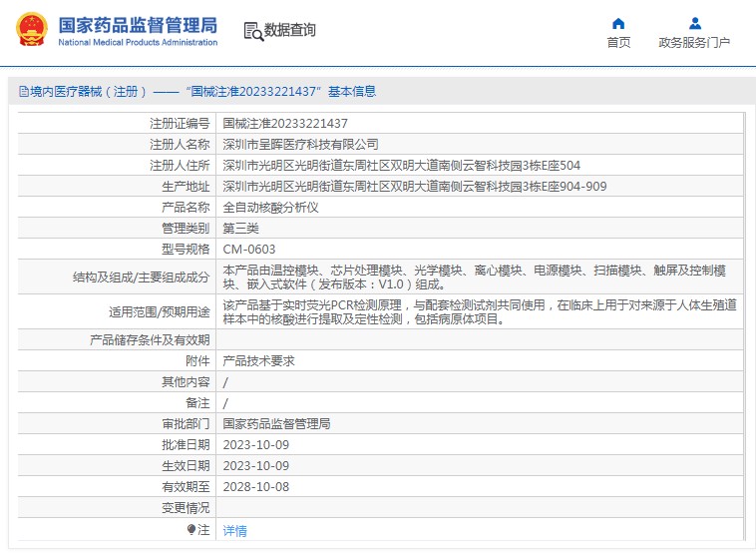Screen dimensions: 756x557
Task: Go to the 数据查询 text label
Action: click(290, 31)
